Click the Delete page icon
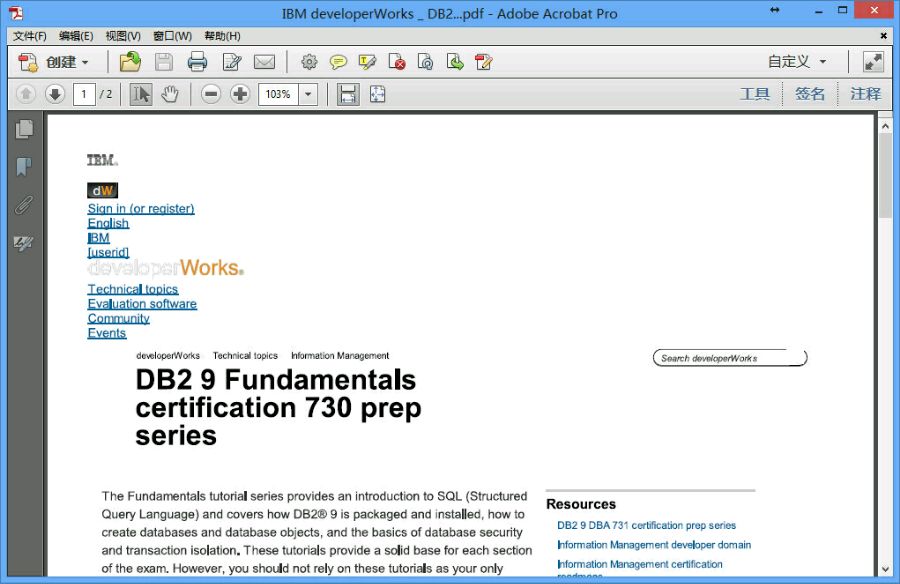This screenshot has width=900, height=584. [397, 61]
